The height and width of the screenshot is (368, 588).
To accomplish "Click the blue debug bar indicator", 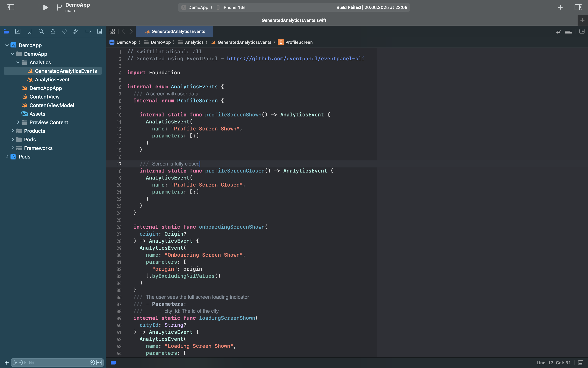I will coord(113,363).
